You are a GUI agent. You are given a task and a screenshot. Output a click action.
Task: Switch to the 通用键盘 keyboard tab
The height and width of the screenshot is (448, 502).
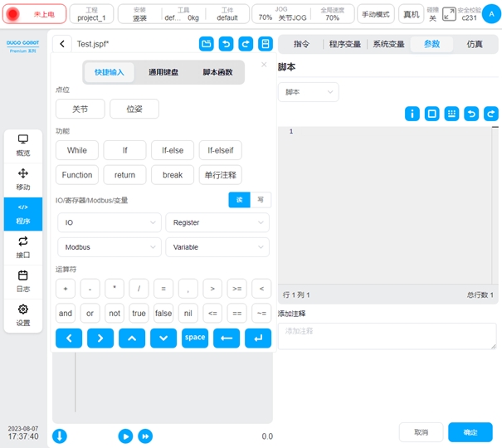(156, 72)
